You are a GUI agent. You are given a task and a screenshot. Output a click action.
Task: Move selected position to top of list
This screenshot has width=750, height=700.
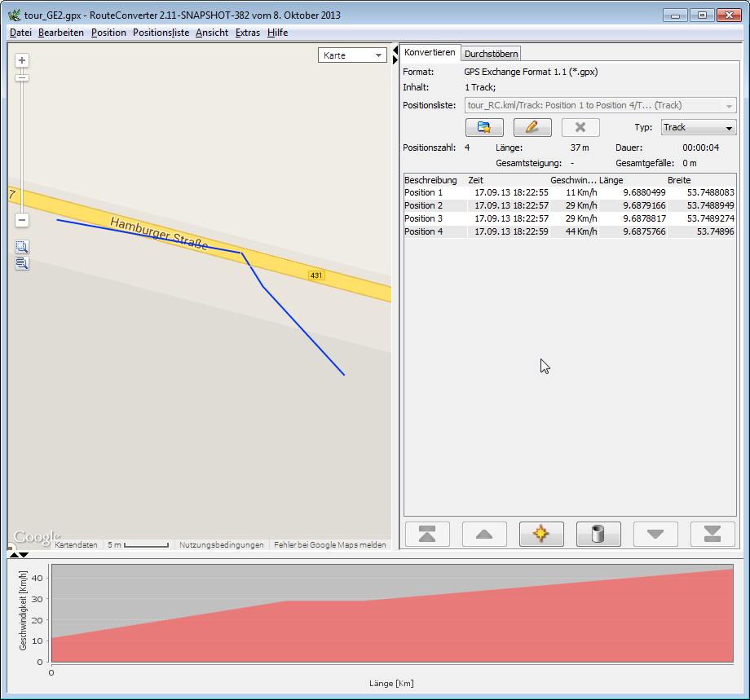[x=427, y=535]
